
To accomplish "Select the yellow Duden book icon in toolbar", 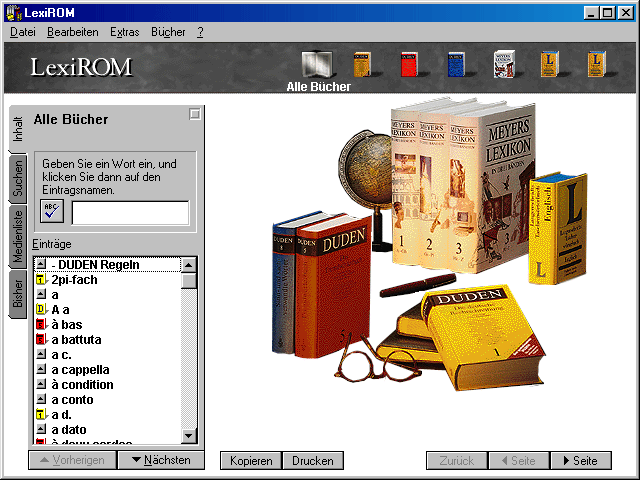I will pos(362,65).
